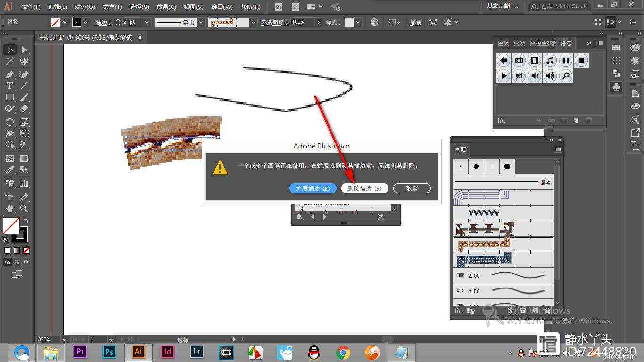
Task: Click the 变换 link in control bar
Action: [x=415, y=22]
